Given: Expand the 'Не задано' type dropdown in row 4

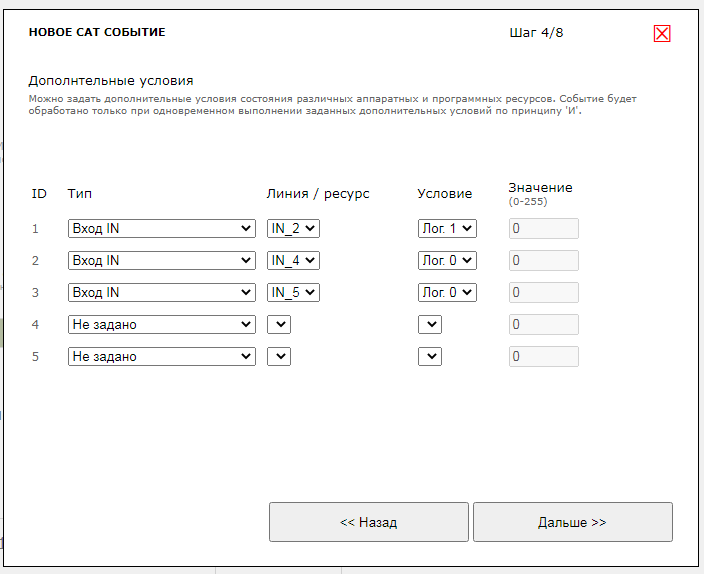Looking at the screenshot, I should pos(161,325).
